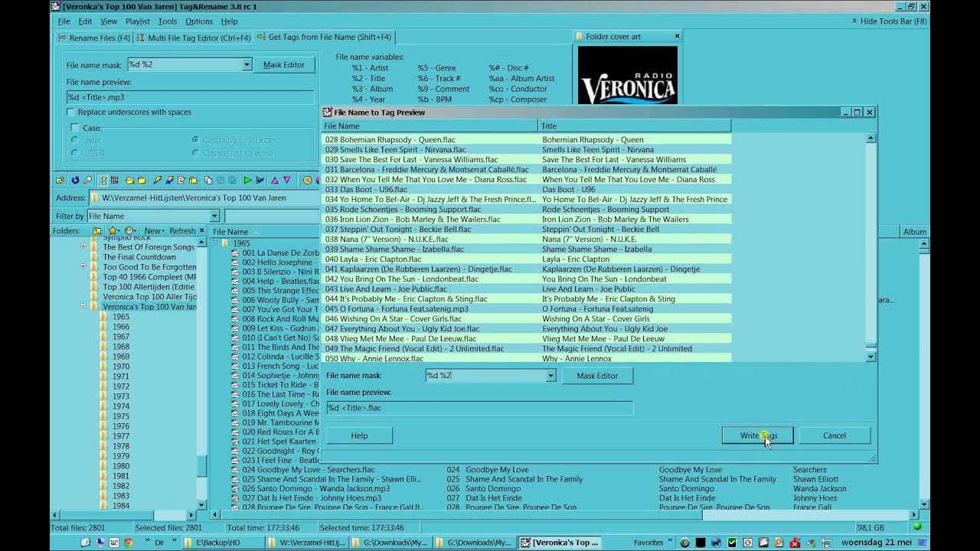The width and height of the screenshot is (980, 551).
Task: Click the preview dialog vertical scrollbar
Action: tap(871, 247)
